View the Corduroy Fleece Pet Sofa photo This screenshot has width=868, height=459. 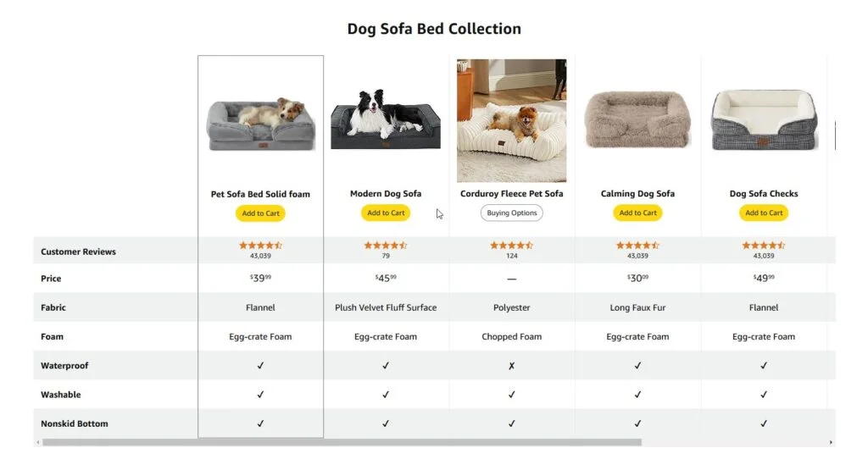click(511, 120)
